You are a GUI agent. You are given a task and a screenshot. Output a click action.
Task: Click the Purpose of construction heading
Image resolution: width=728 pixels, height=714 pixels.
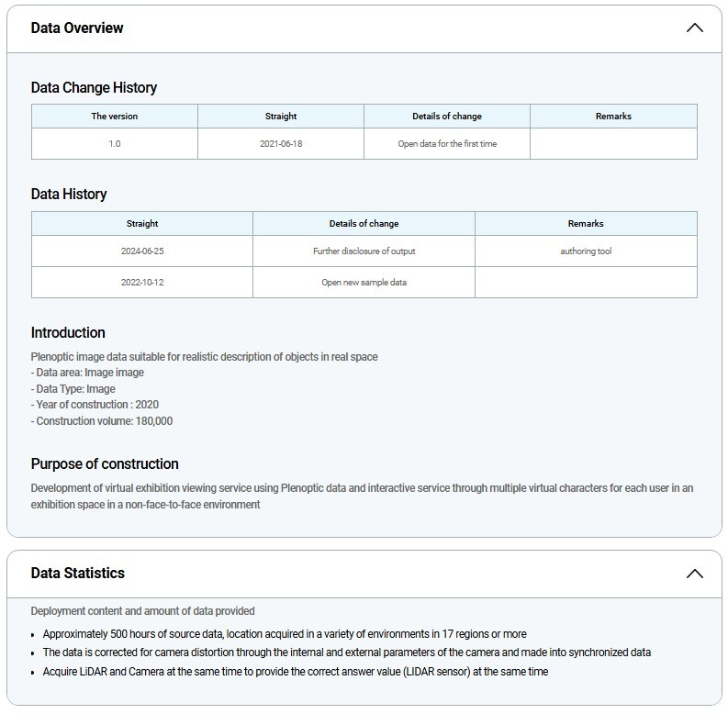(105, 464)
